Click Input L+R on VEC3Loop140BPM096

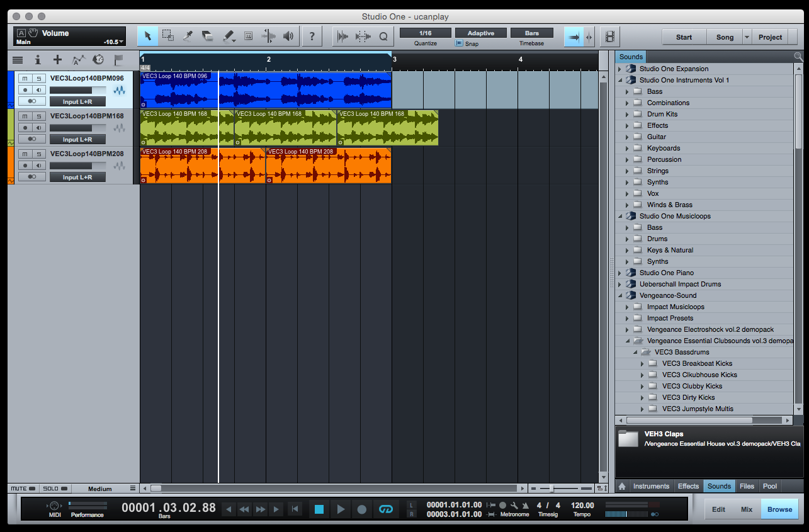point(77,102)
